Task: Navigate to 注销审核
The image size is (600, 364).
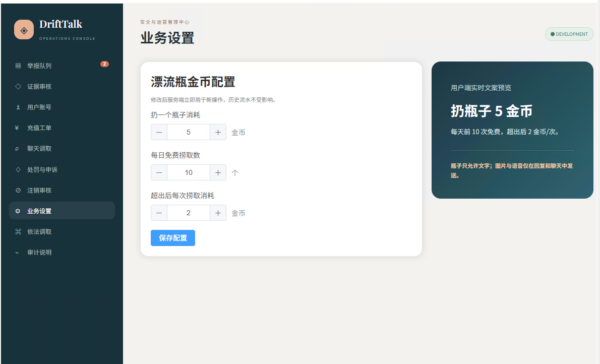Action: (62, 190)
